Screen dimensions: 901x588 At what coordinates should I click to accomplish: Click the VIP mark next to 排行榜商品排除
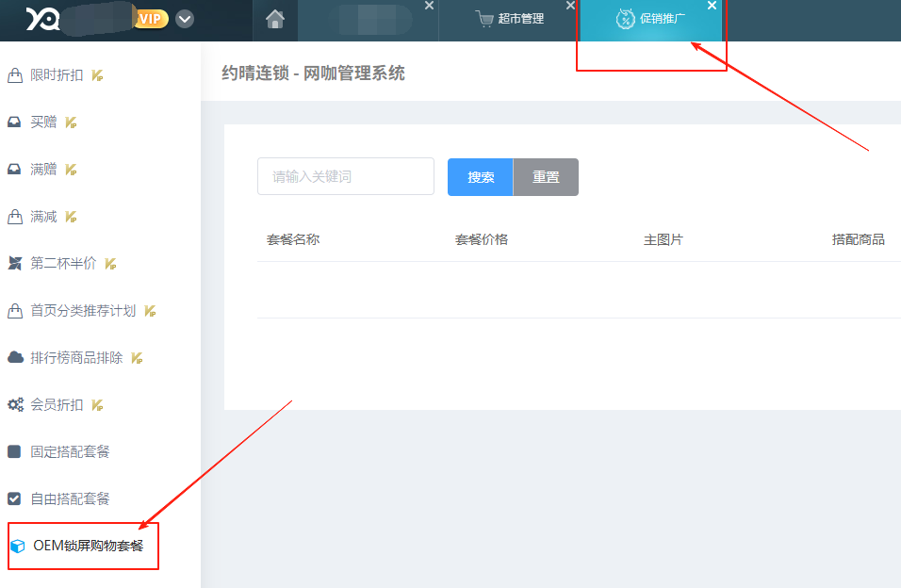click(137, 358)
